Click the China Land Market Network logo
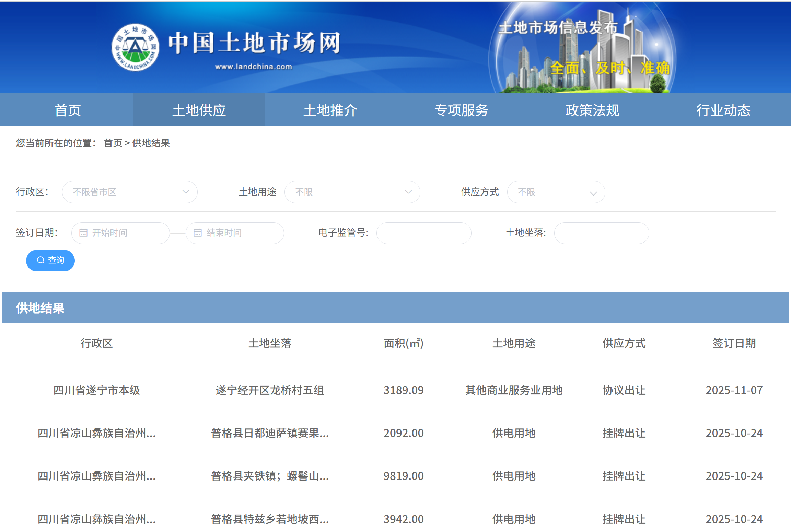Viewport: 791px width, 532px height. 135,48
